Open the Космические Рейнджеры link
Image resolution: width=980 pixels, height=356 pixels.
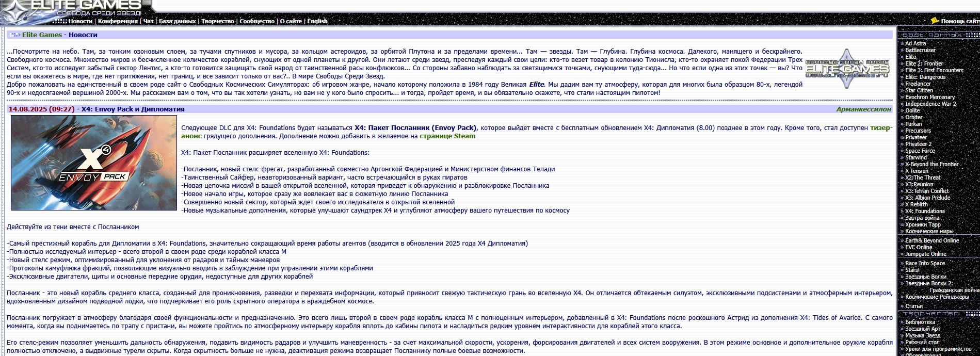(x=937, y=297)
